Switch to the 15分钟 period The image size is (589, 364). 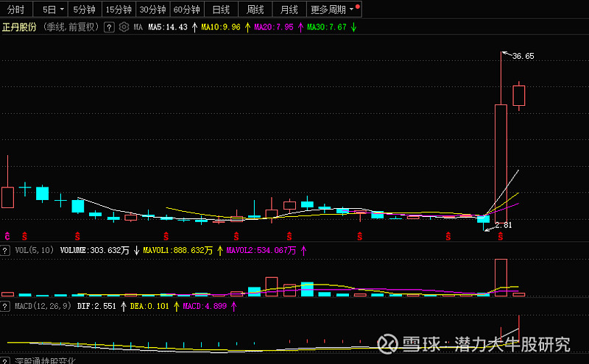click(x=119, y=10)
